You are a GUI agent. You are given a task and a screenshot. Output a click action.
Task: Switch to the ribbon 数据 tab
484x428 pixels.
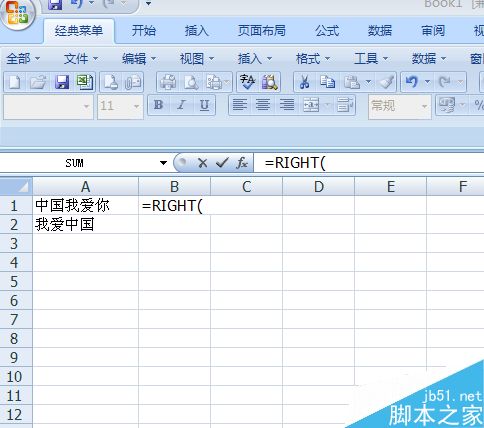(380, 31)
